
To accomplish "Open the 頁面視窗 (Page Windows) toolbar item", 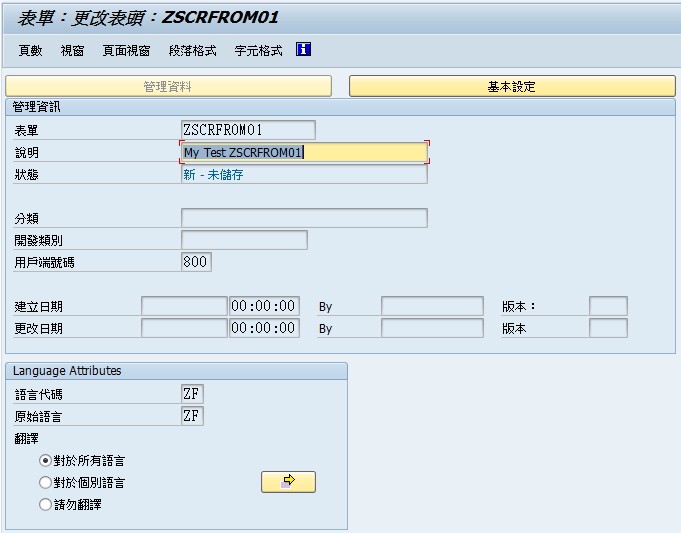I will point(126,51).
